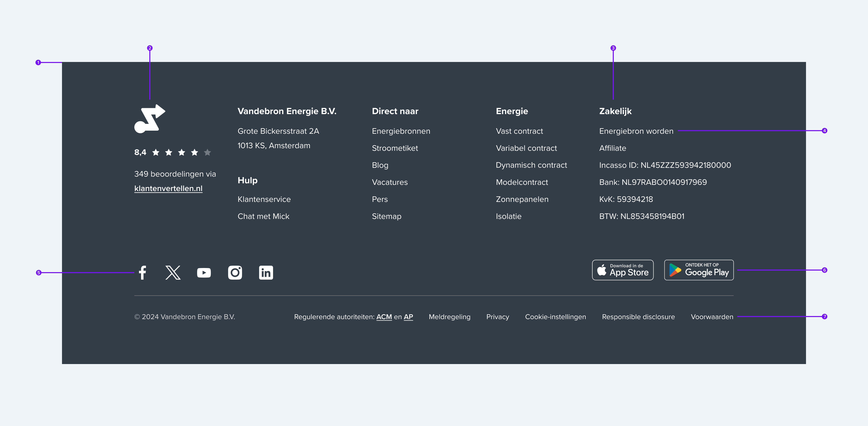
Task: Click the Pers link
Action: point(379,199)
